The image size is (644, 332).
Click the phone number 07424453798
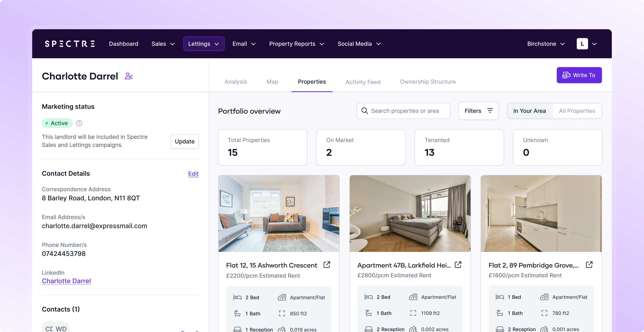[x=64, y=254]
